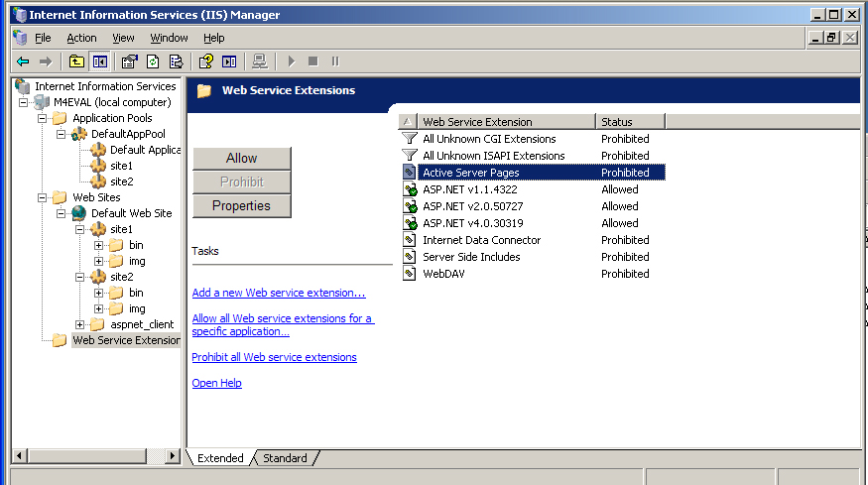Viewport: 868px width, 485px height.
Task: Switch to the Standard tab
Action: (285, 458)
